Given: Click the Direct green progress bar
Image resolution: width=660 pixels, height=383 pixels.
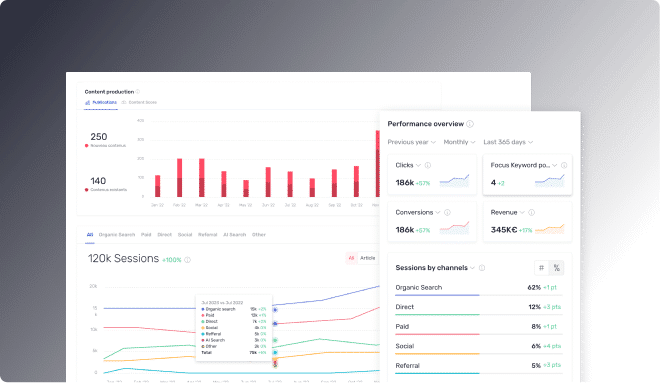Looking at the screenshot, I should pos(437,314).
